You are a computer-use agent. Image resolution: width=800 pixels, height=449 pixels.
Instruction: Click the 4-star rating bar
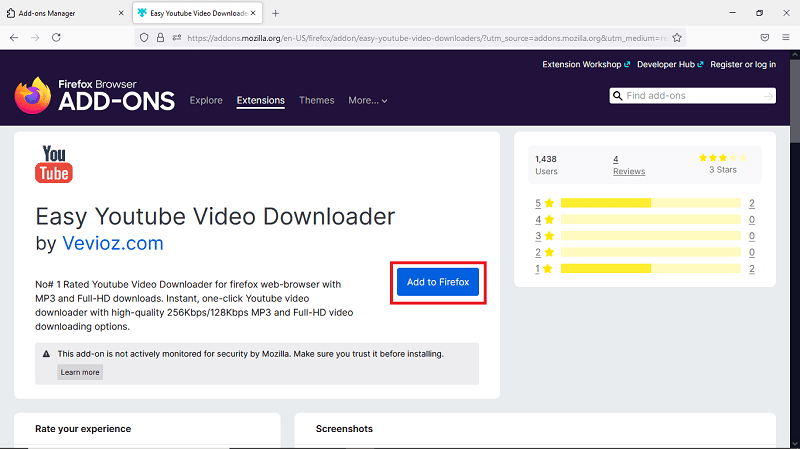651,219
